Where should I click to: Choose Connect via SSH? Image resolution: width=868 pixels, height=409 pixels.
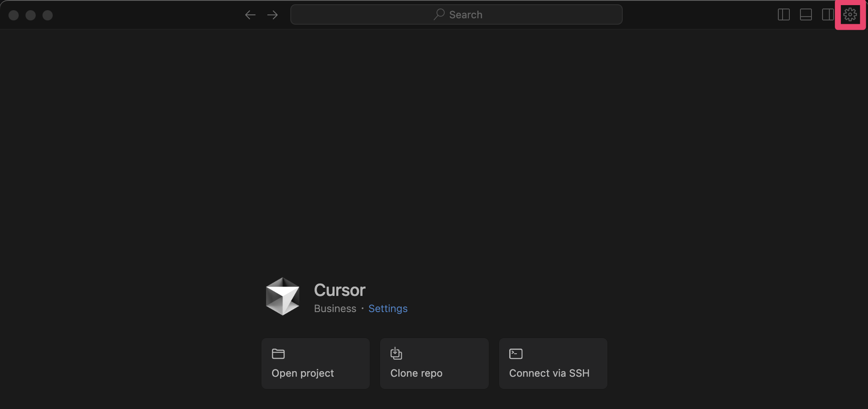point(553,364)
